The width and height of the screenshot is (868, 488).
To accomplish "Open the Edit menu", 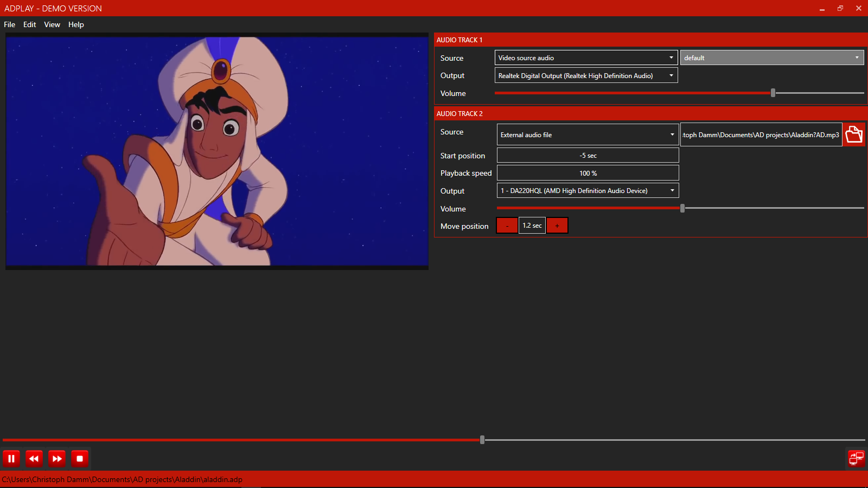I will [x=29, y=24].
